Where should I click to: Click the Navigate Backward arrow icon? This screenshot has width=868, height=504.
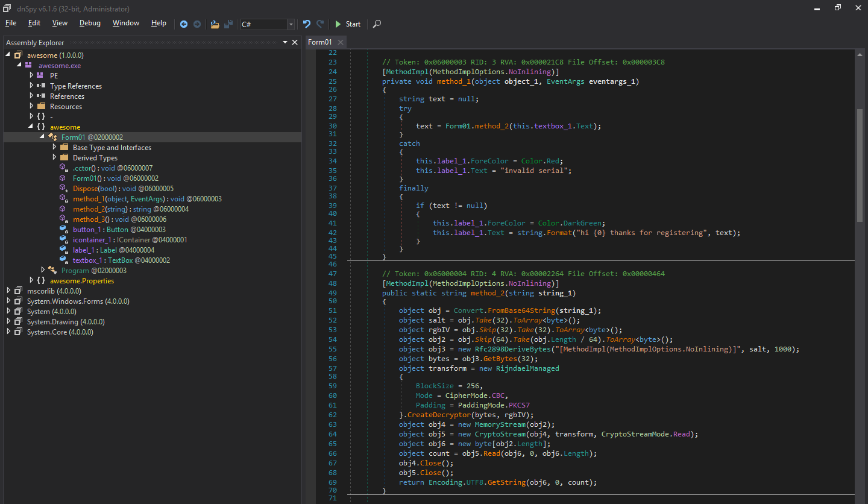pyautogui.click(x=184, y=24)
